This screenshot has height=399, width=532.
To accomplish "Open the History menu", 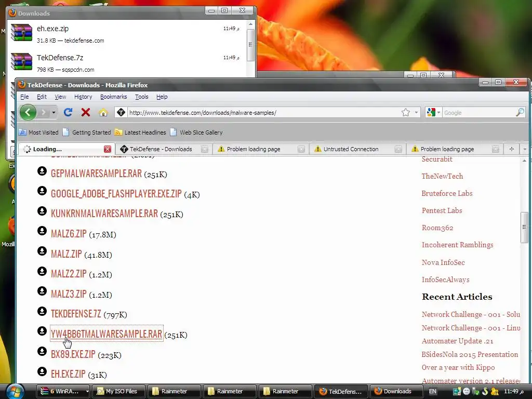I will coord(83,97).
